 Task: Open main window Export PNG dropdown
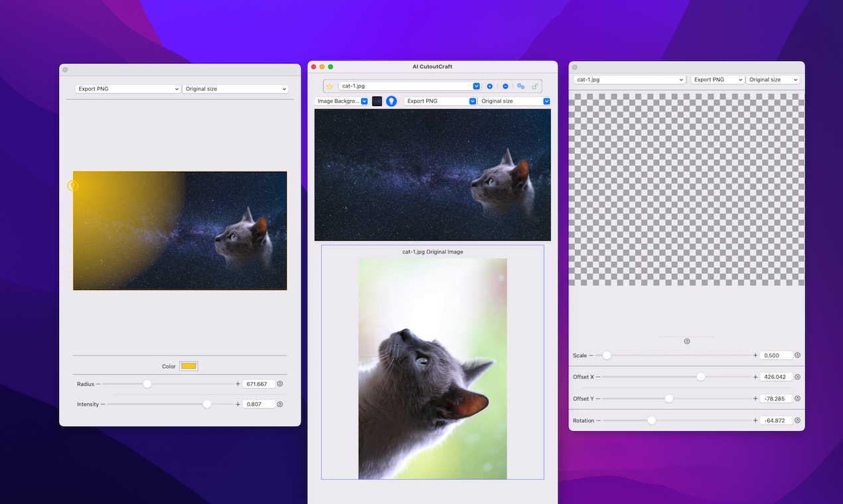[440, 101]
